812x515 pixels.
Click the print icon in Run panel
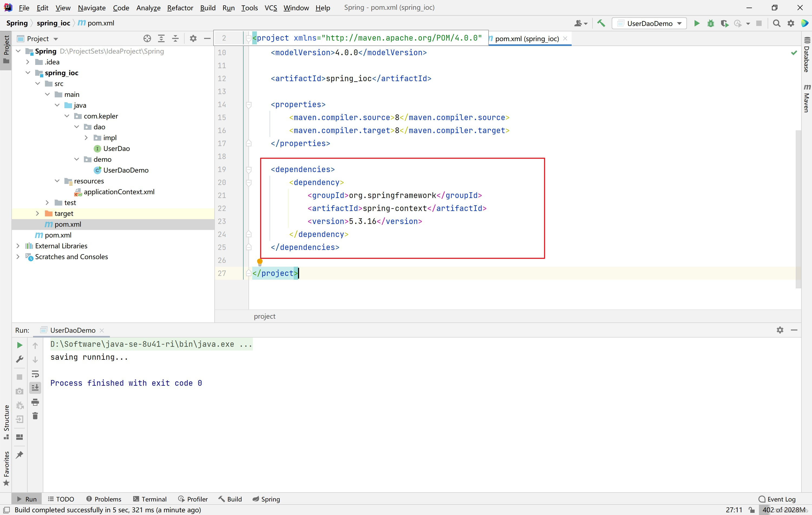[35, 402]
